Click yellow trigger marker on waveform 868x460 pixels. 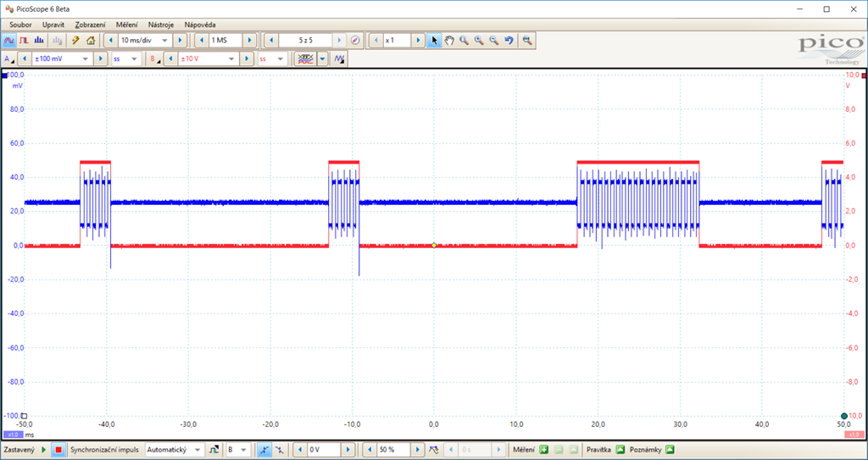tap(434, 245)
